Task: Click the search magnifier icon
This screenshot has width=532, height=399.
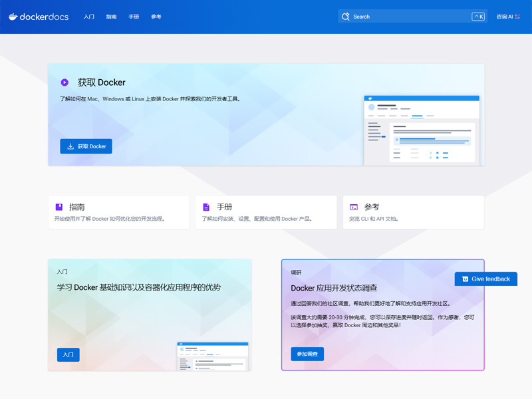Action: [346, 16]
